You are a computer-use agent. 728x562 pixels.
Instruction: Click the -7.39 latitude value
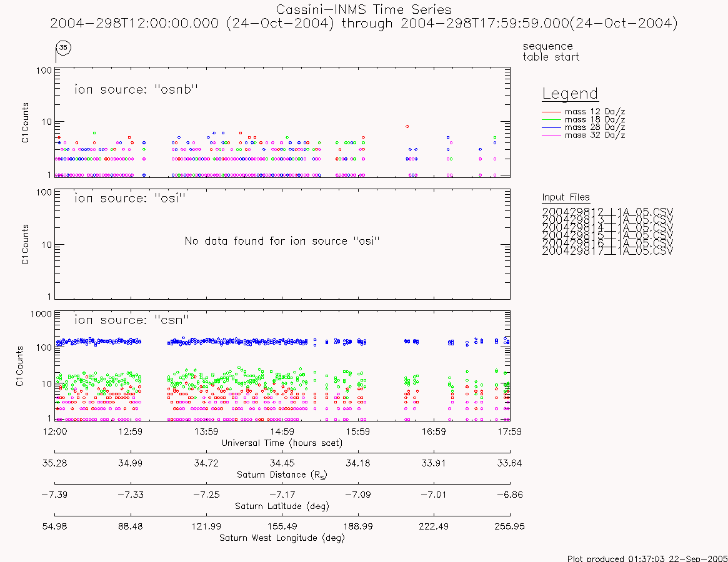pos(54,495)
